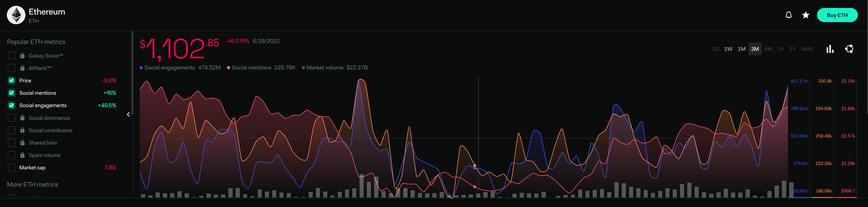The height and width of the screenshot is (207, 868).
Task: Click the More ETH metrics heading
Action: (33, 184)
